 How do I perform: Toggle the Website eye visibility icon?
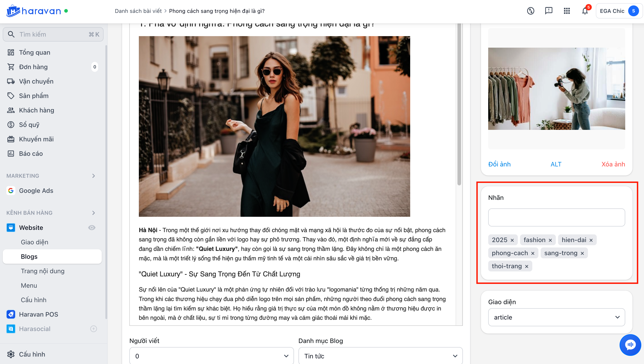[x=92, y=228]
